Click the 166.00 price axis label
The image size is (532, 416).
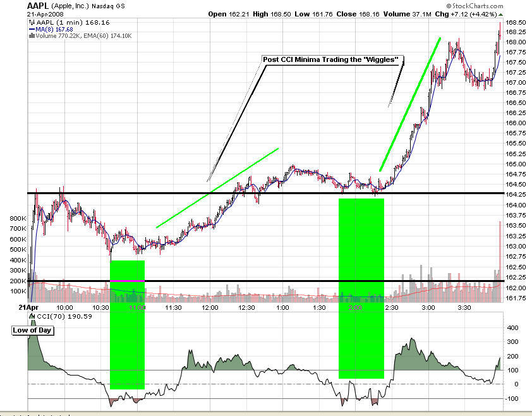[516, 123]
